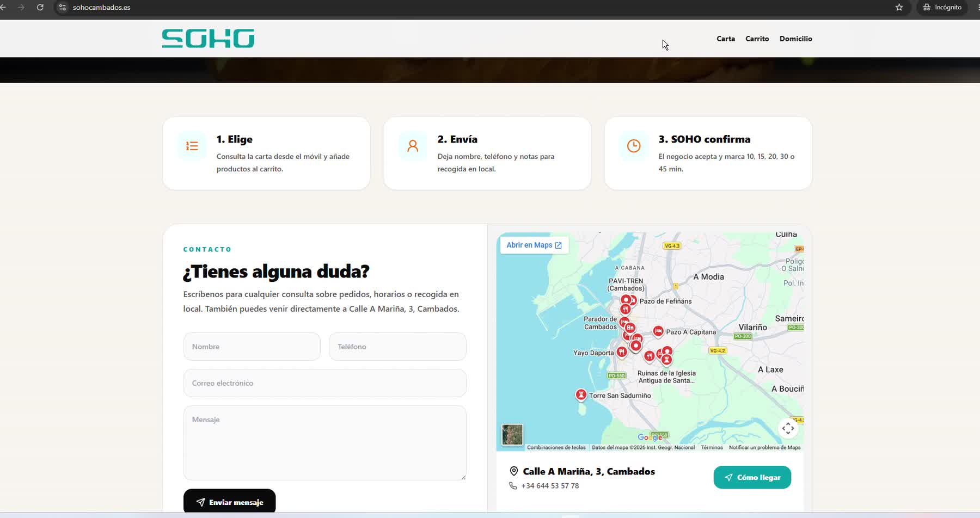
Task: Click the person icon beside 2. Envía
Action: click(x=413, y=146)
